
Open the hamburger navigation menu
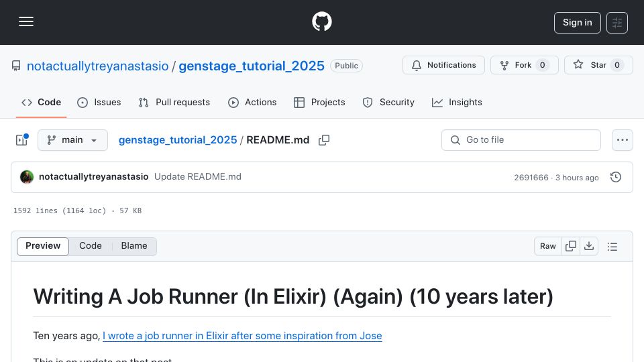click(x=26, y=21)
